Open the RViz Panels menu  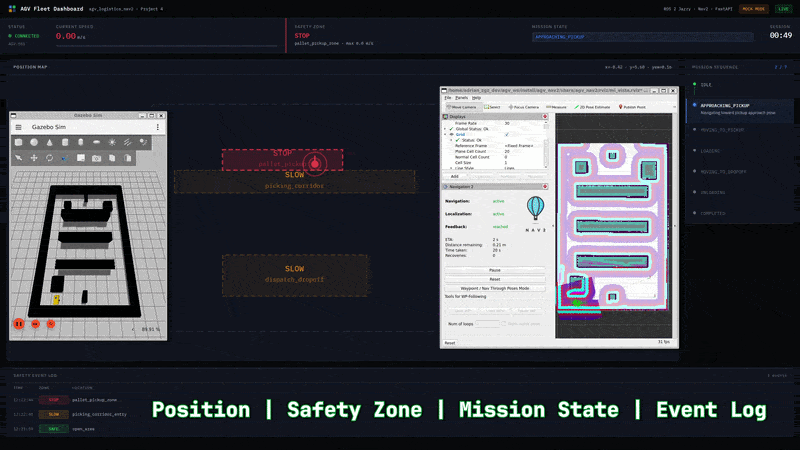[x=462, y=98]
